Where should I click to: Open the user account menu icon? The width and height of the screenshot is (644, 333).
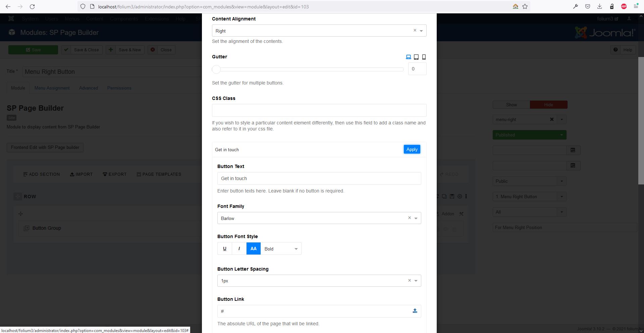coord(629,19)
